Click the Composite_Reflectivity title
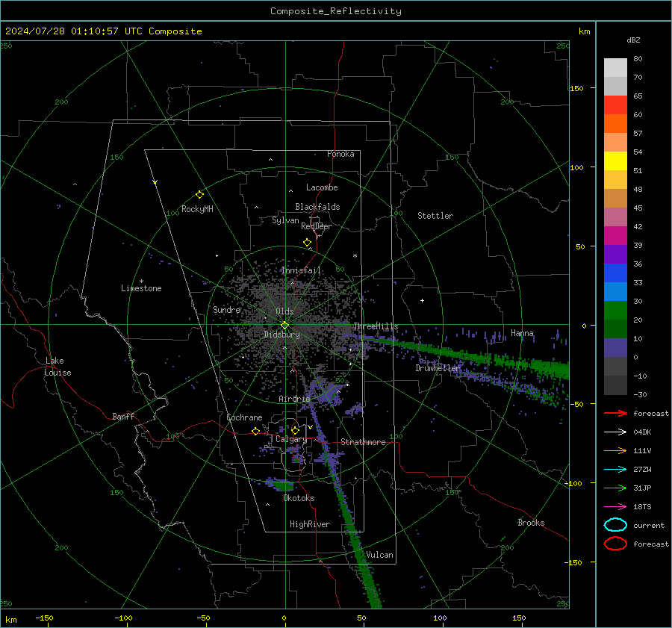The height and width of the screenshot is (628, 672). 336,11
